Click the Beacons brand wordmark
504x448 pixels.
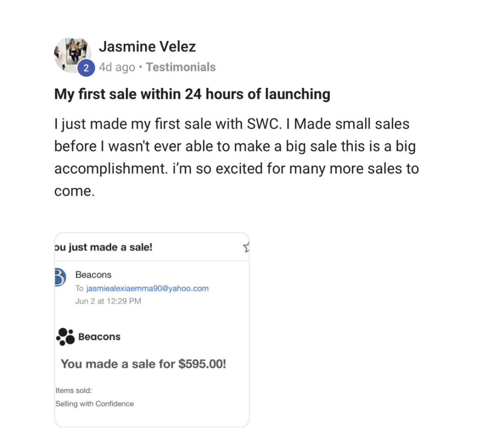coord(100,337)
